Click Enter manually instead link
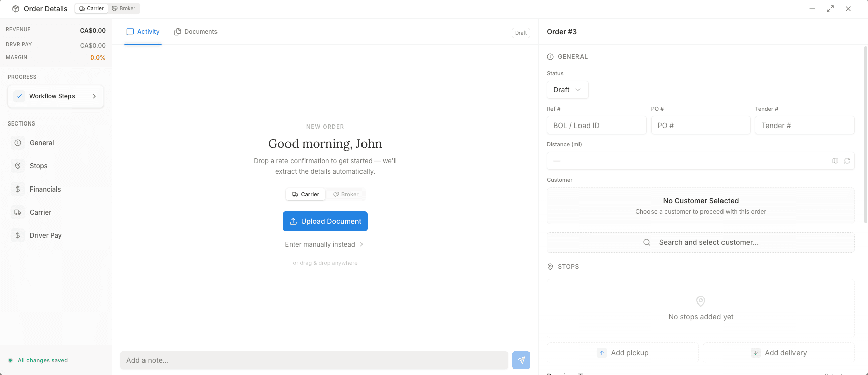The height and width of the screenshot is (375, 868). tap(324, 244)
